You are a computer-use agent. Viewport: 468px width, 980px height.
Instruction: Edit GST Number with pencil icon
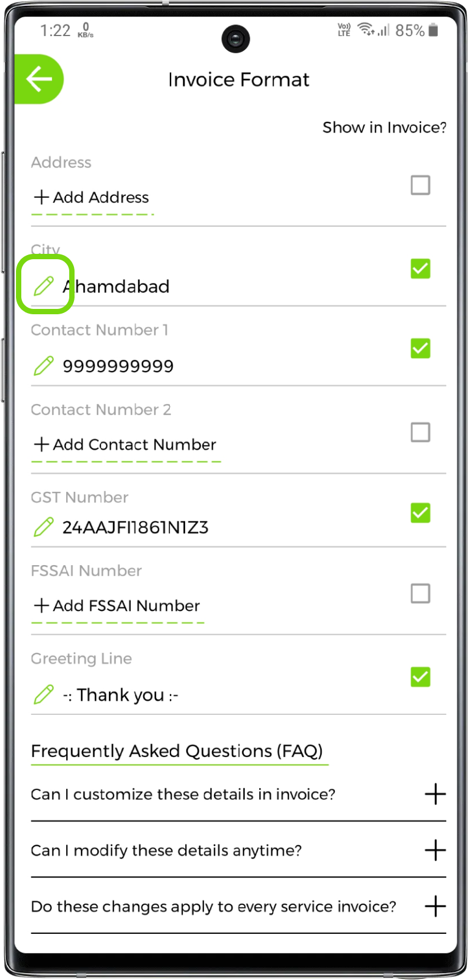click(x=44, y=527)
